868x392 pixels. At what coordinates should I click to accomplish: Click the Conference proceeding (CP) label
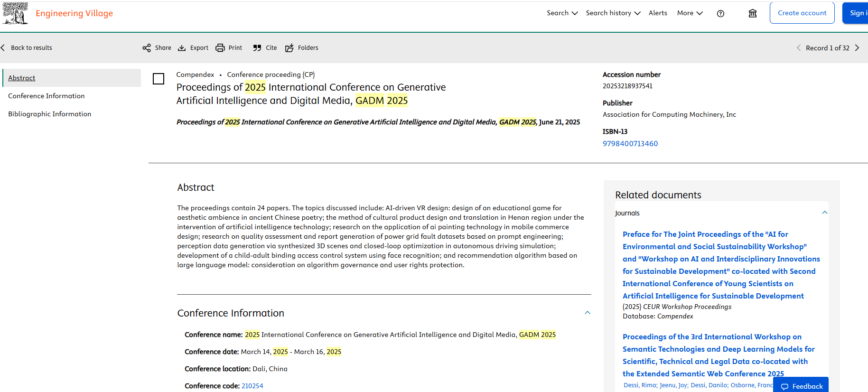click(271, 75)
